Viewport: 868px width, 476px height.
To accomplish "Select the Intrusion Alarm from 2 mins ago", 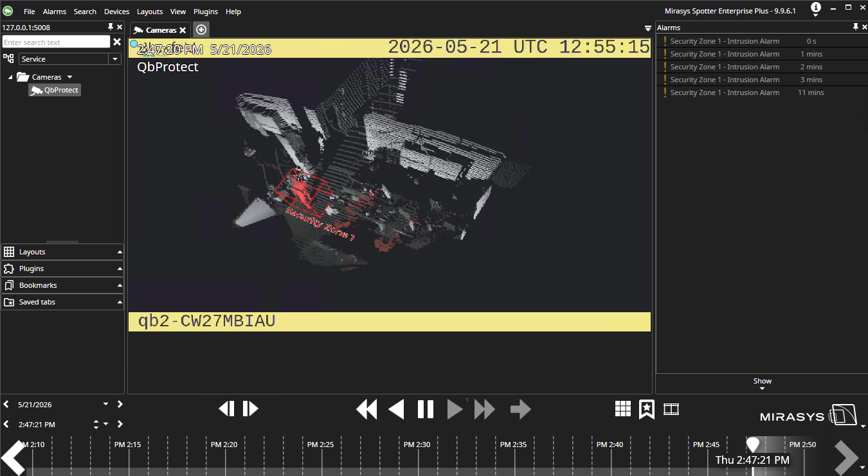I will pyautogui.click(x=761, y=67).
